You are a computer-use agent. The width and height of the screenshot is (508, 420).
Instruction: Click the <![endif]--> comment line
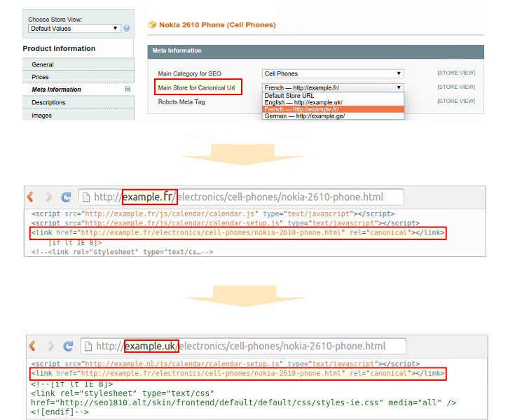tap(60, 412)
